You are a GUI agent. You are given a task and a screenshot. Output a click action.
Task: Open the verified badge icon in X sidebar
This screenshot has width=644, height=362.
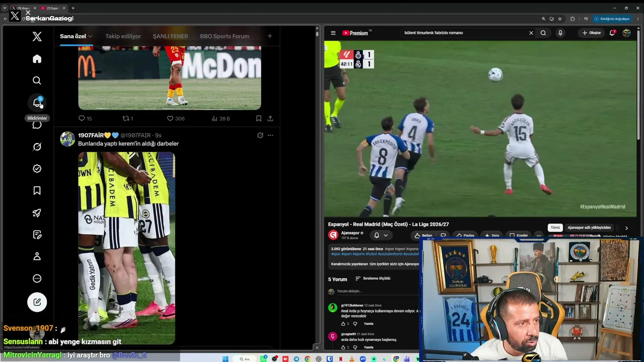tap(37, 169)
